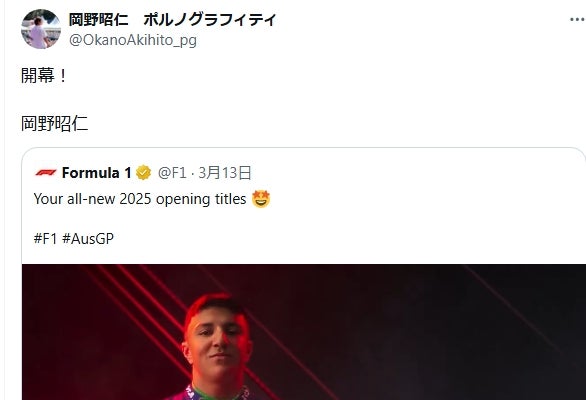Play the quoted opening titles video
Screen dimensions: 586x400
coord(303,332)
